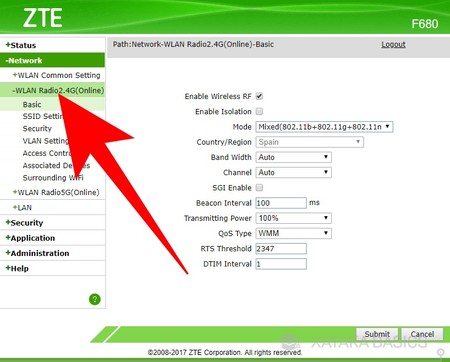Click the path text Network-WLAN Radio2.4G(Online)-Basic
Screen dimensions: 450x362
(x=203, y=44)
